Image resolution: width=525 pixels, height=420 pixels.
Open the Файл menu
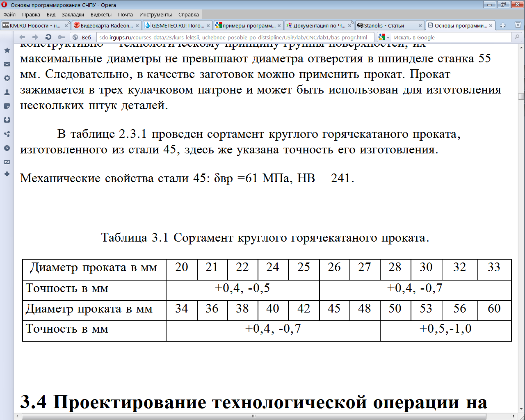9,14
